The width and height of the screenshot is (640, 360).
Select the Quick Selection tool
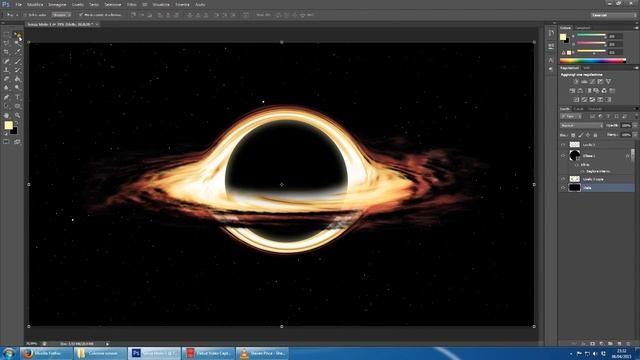point(18,43)
